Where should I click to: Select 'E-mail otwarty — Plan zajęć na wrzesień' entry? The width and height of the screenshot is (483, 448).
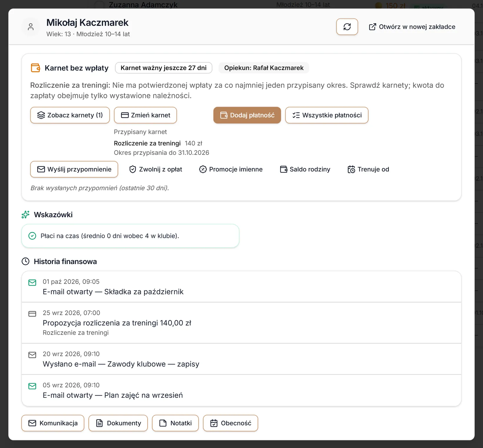[x=241, y=390]
